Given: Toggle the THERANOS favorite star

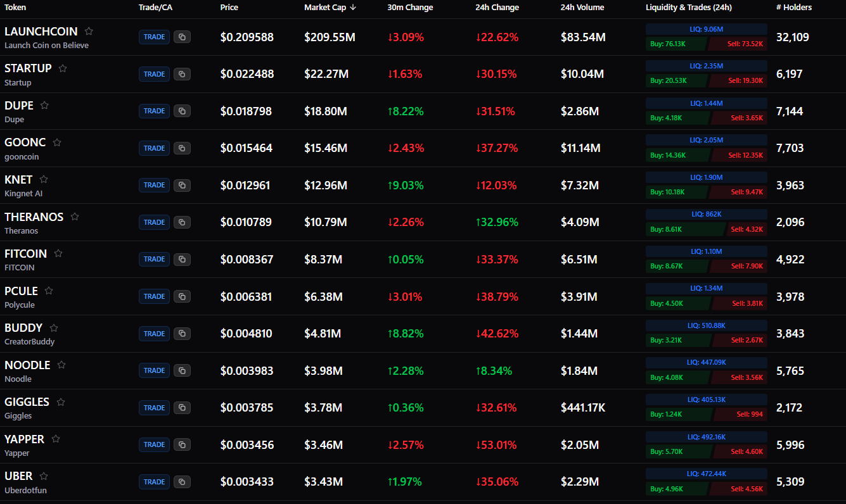Looking at the screenshot, I should (x=75, y=217).
